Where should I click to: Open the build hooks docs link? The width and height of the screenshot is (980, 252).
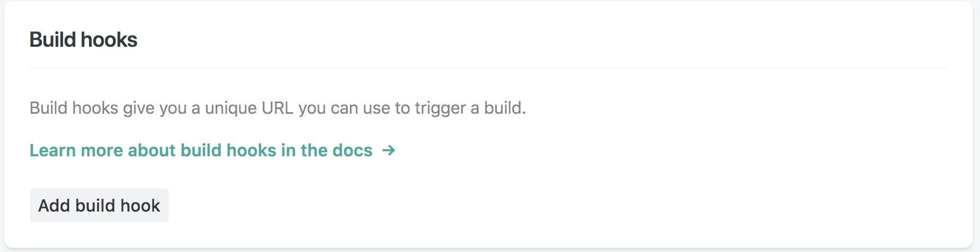pyautogui.click(x=201, y=150)
